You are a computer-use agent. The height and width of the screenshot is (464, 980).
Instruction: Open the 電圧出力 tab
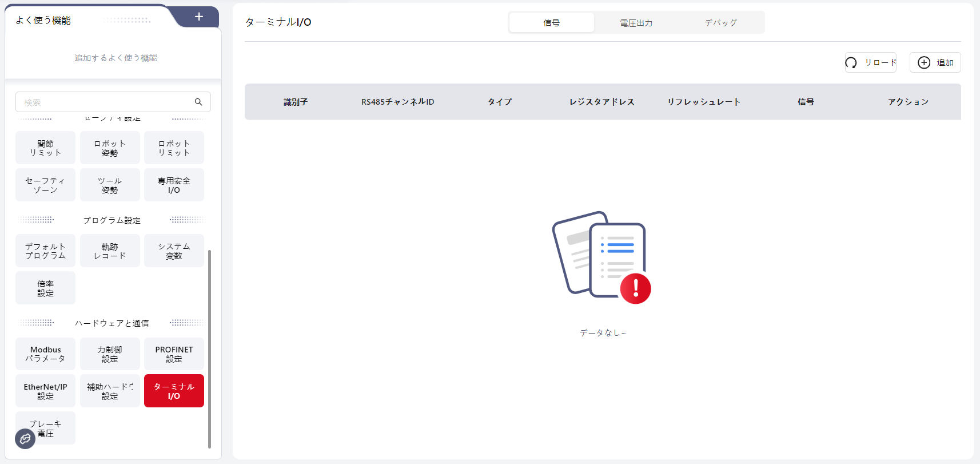(x=636, y=23)
